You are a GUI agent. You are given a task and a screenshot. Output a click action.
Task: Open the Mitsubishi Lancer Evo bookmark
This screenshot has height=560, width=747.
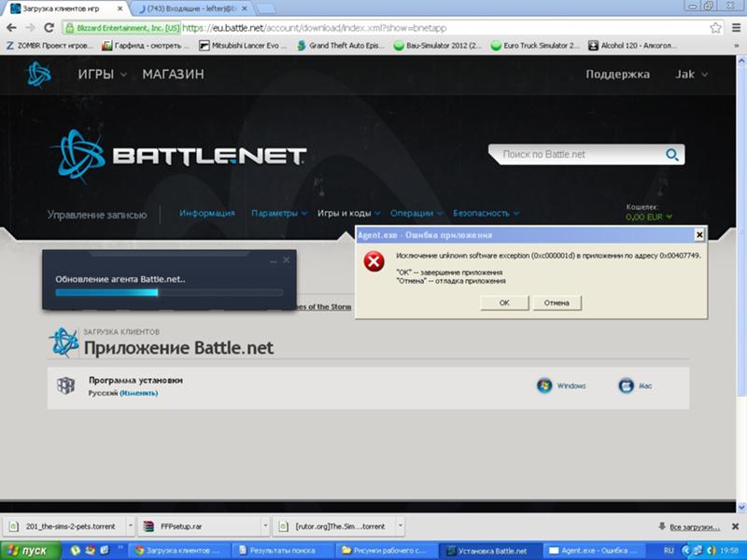(x=243, y=46)
